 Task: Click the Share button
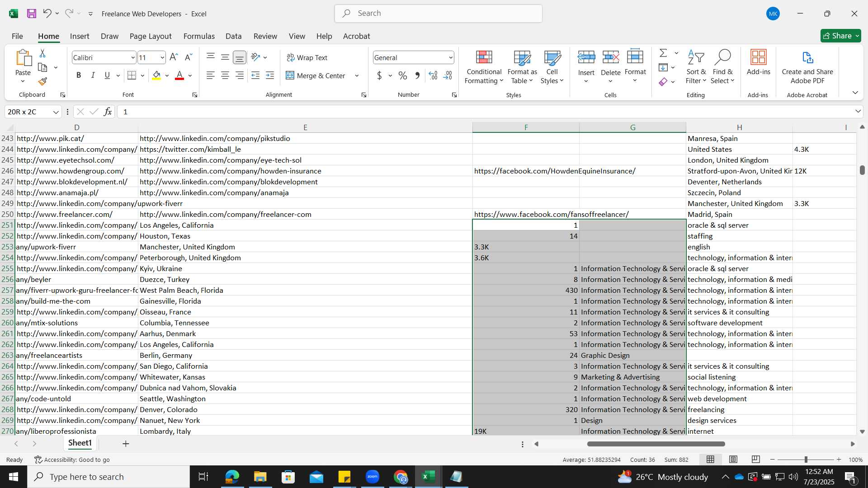coord(840,36)
